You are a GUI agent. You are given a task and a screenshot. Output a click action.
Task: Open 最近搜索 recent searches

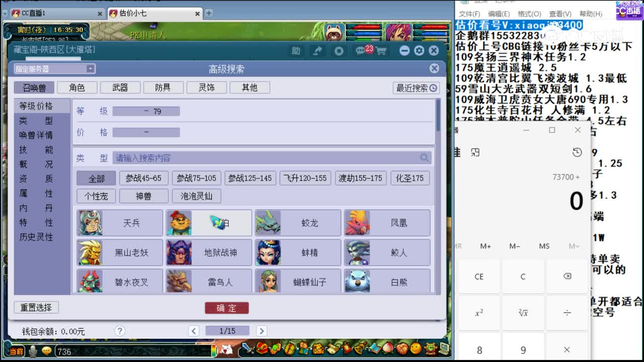tap(416, 88)
